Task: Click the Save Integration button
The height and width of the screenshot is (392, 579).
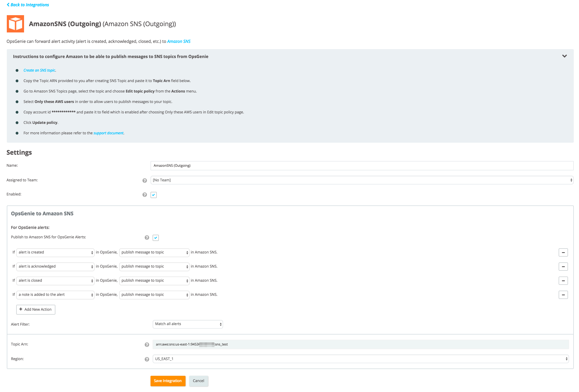Action: click(x=168, y=381)
